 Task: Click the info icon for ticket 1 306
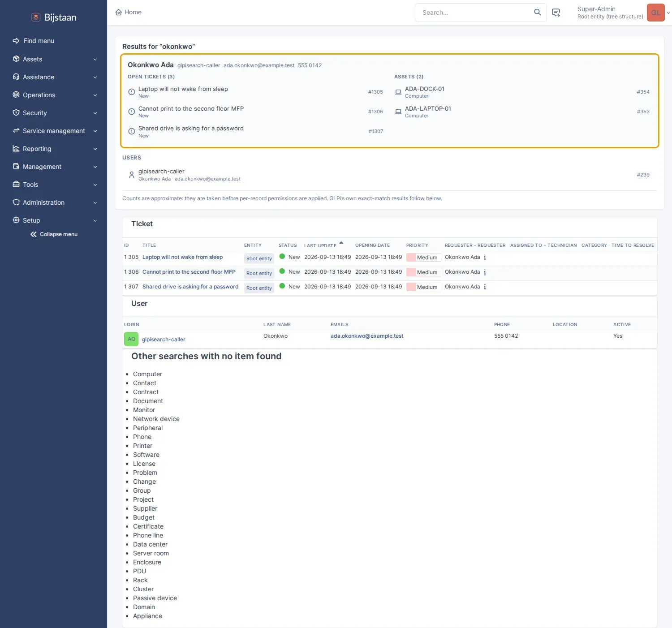coord(485,272)
